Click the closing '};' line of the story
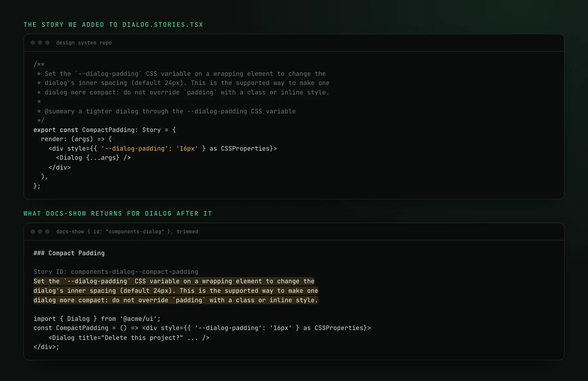Viewport: 588px width, 381px height. pyautogui.click(x=37, y=186)
